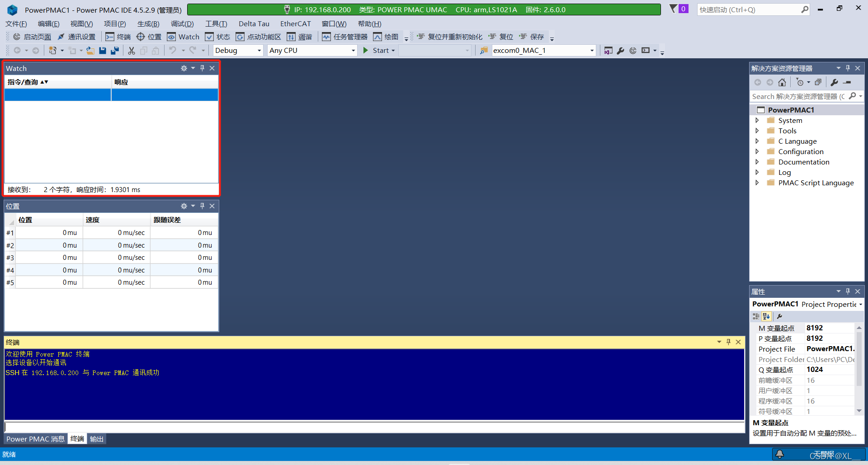Pin the 位置 position panel
Image resolution: width=868 pixels, height=465 pixels.
click(x=203, y=206)
